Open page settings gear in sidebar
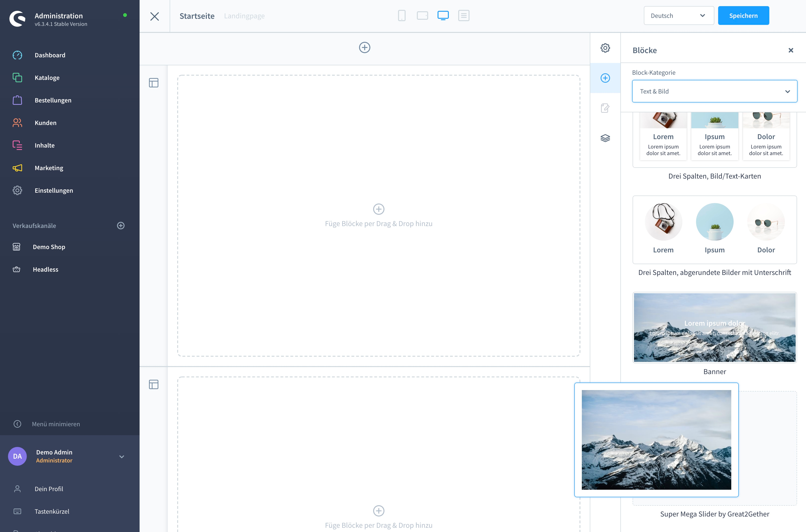Image resolution: width=806 pixels, height=532 pixels. (x=605, y=48)
